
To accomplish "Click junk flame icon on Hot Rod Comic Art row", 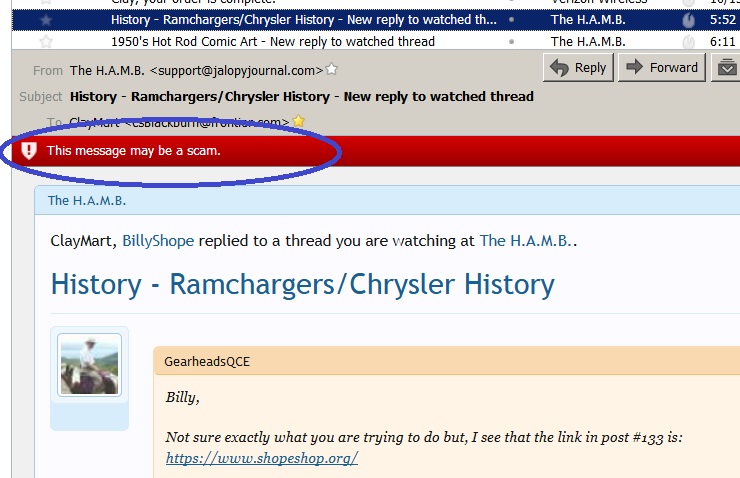I will click(x=689, y=42).
